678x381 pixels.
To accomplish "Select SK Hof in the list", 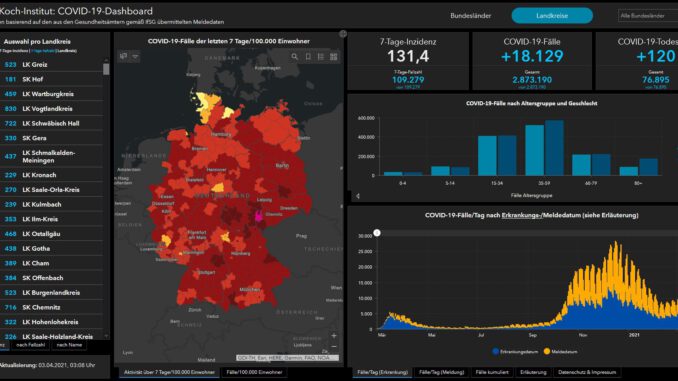I will tap(51, 79).
